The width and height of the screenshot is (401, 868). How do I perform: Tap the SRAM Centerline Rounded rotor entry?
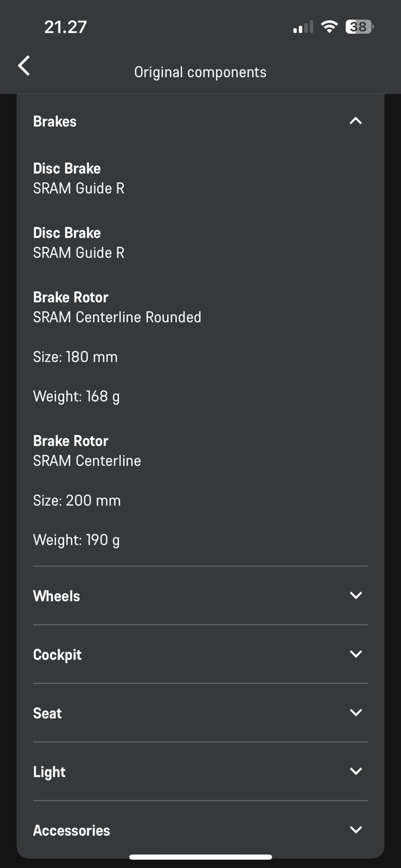[117, 308]
